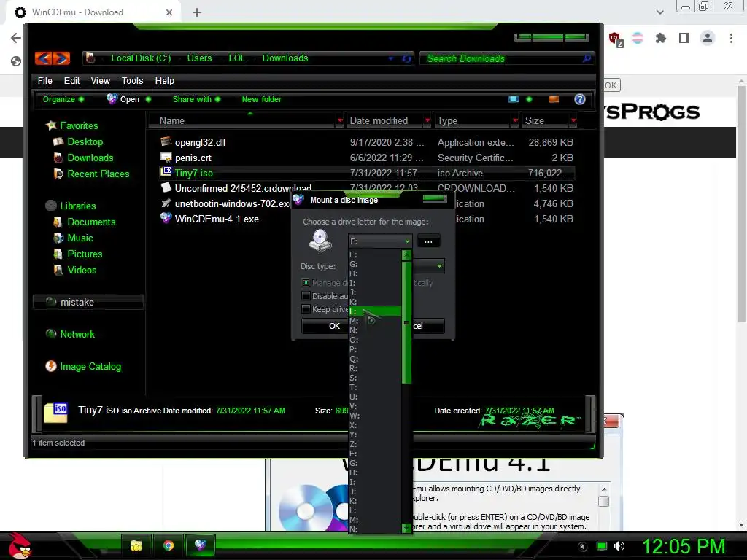Image resolution: width=747 pixels, height=560 pixels.
Task: Toggle the Keep drive checkbox
Action: coord(306,309)
